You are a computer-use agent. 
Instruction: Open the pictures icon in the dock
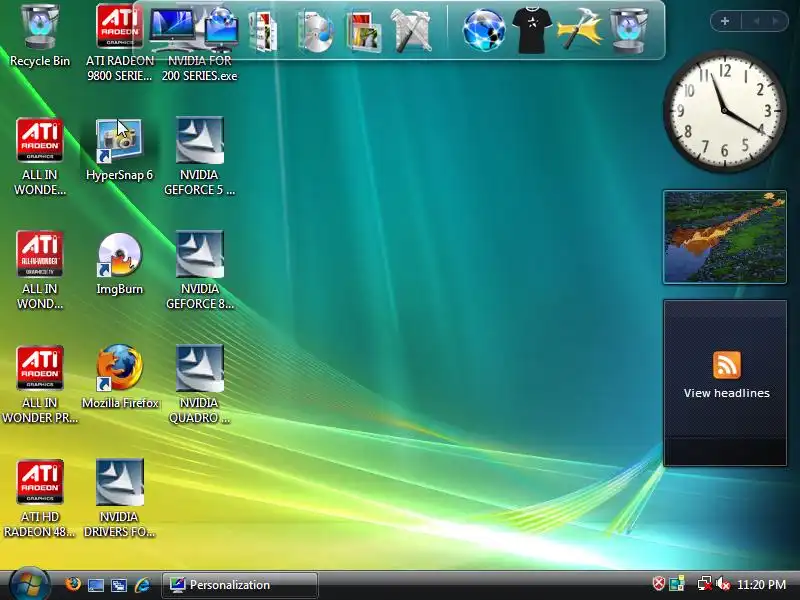click(x=364, y=32)
